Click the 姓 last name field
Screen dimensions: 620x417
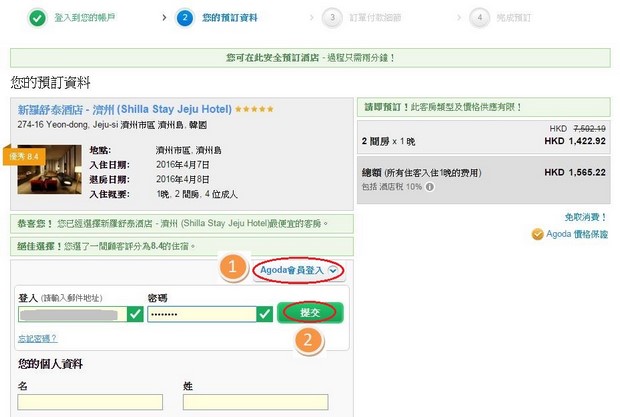pyautogui.click(x=255, y=402)
